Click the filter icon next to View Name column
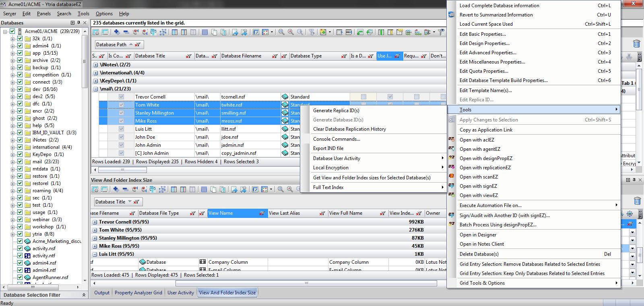Image resolution: width=644 pixels, height=306 pixels. pos(262,214)
